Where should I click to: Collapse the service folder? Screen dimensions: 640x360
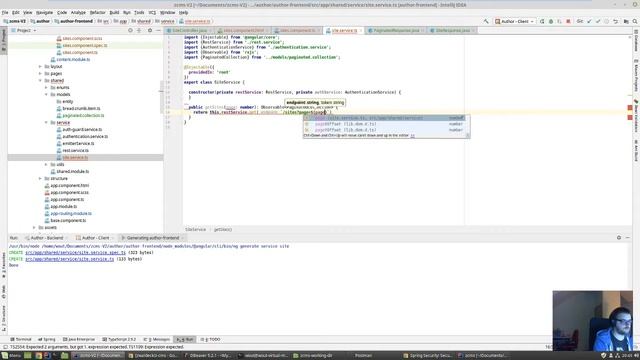point(47,122)
